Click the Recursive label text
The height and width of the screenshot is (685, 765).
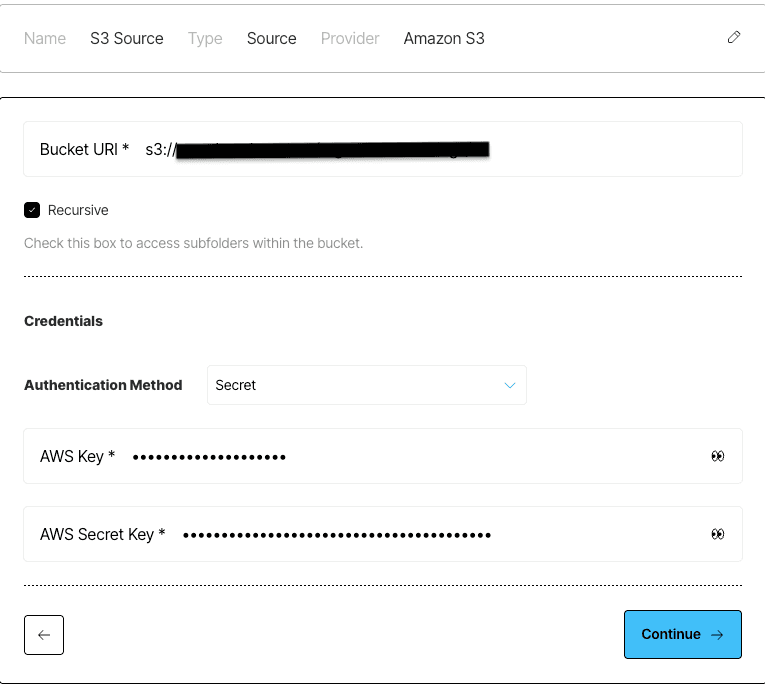point(78,210)
